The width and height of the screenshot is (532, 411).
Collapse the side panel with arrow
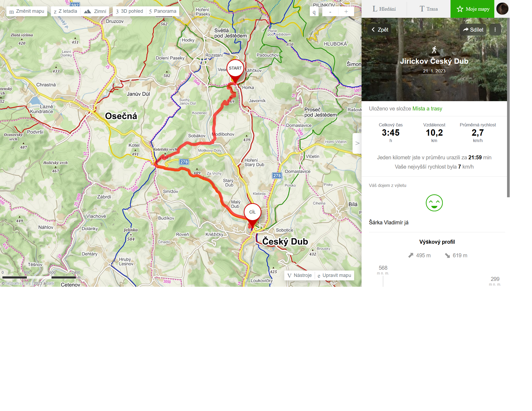(357, 143)
